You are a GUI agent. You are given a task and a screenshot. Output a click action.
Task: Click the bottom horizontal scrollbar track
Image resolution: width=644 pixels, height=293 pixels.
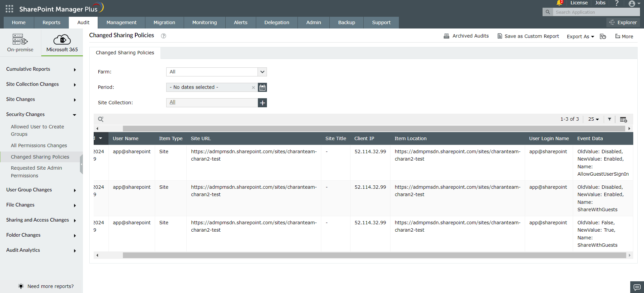(374, 255)
